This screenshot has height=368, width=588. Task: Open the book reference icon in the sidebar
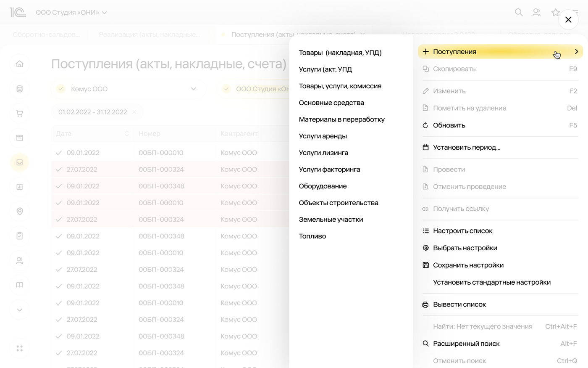20,285
